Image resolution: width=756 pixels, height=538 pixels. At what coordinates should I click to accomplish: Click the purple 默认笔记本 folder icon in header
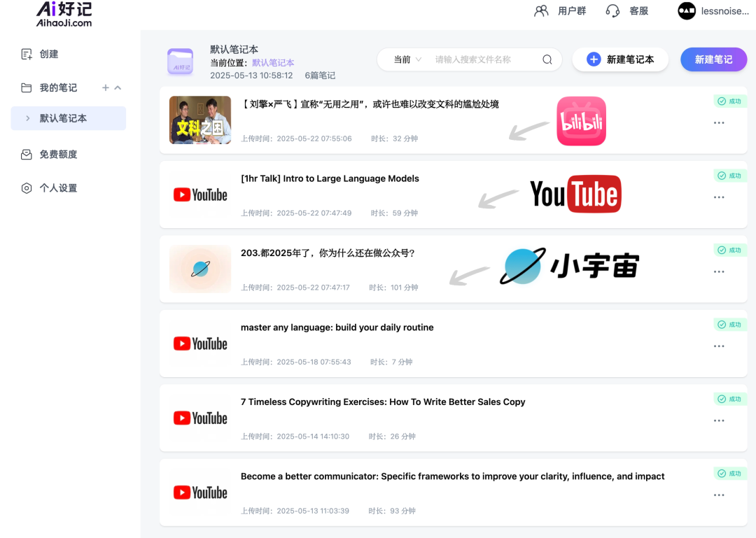(x=181, y=62)
